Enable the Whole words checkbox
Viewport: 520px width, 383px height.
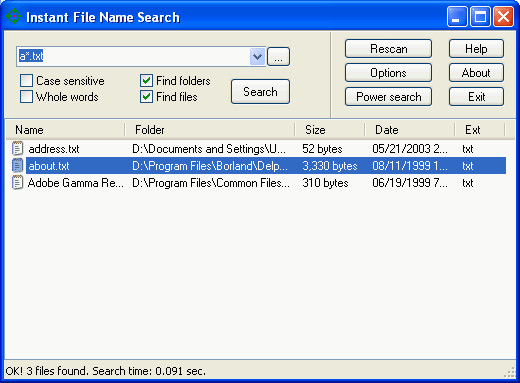[x=26, y=97]
